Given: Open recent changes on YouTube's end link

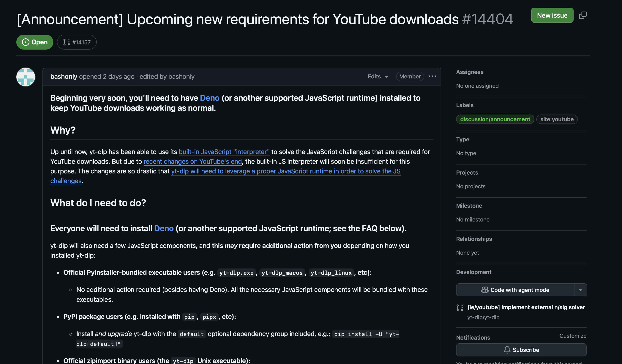Looking at the screenshot, I should 192,161.
